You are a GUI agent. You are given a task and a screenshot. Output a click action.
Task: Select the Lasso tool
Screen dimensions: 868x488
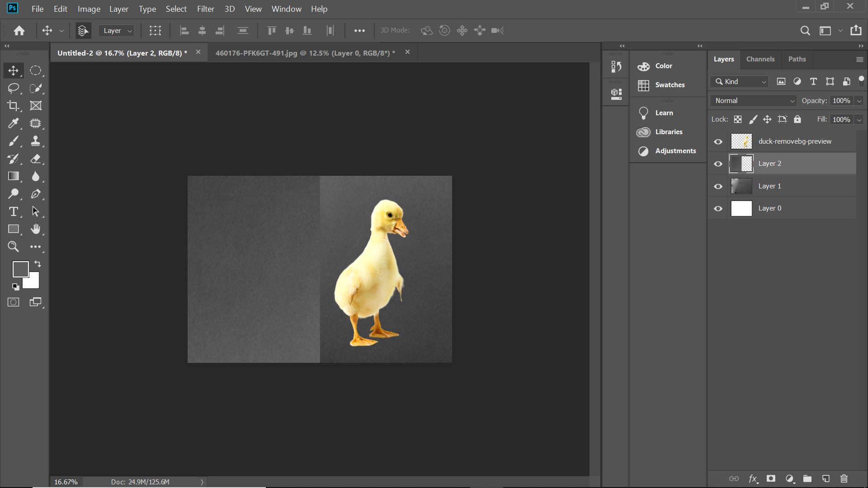(13, 88)
